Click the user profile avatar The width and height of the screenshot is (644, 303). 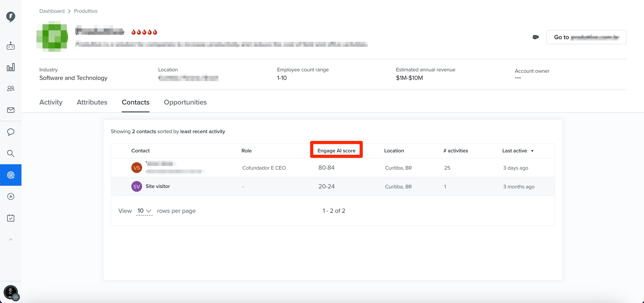(x=11, y=292)
